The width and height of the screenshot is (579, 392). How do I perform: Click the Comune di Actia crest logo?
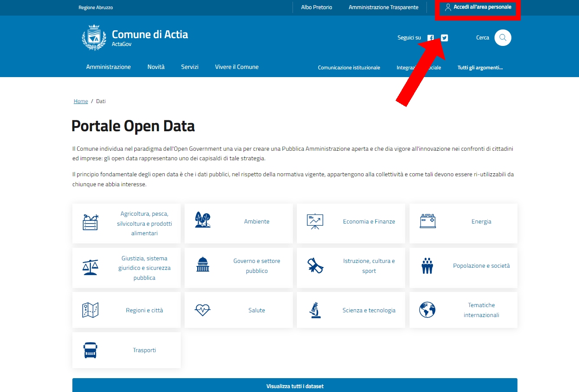[94, 38]
